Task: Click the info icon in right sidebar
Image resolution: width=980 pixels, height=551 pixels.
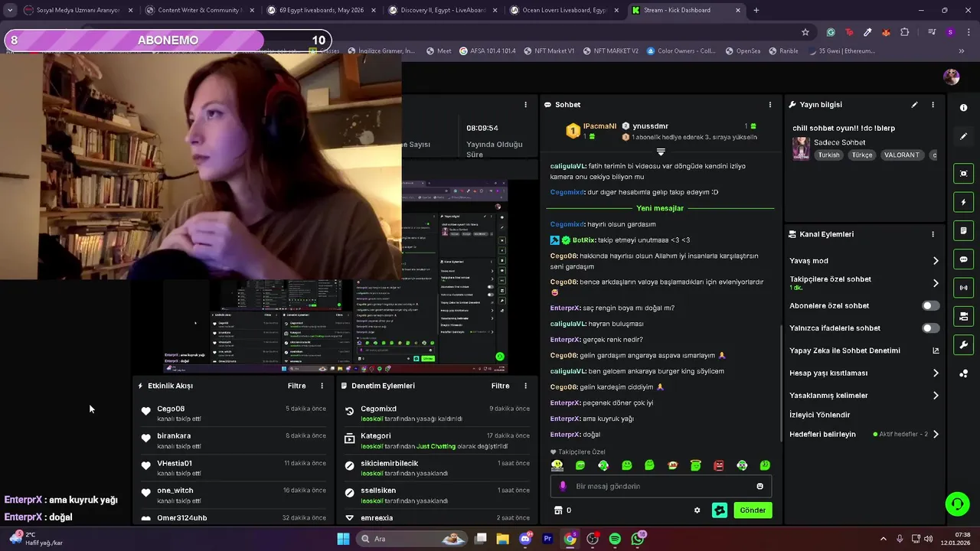Action: 963,108
